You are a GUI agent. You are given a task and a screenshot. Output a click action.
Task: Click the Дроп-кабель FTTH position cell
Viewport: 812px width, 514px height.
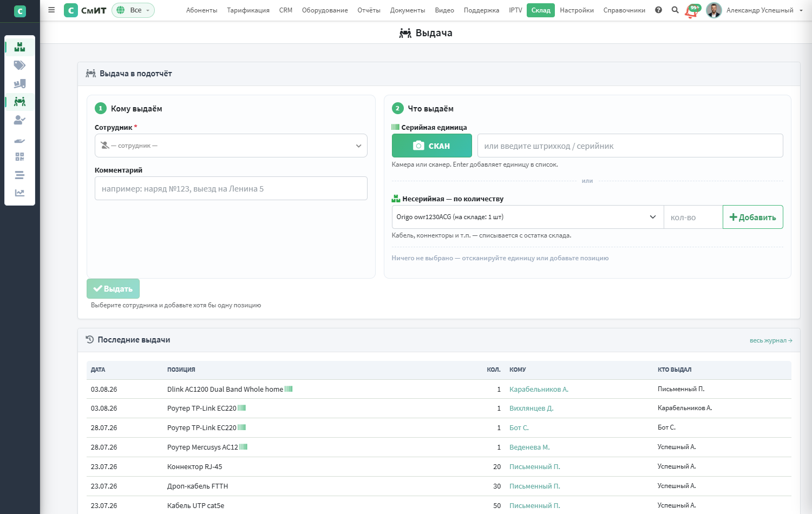click(x=198, y=486)
